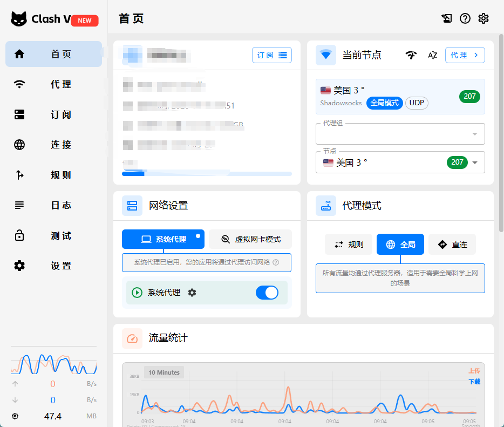Image resolution: width=504 pixels, height=427 pixels.
Task: Click the sidebar mini traffic graph
Action: [53, 364]
